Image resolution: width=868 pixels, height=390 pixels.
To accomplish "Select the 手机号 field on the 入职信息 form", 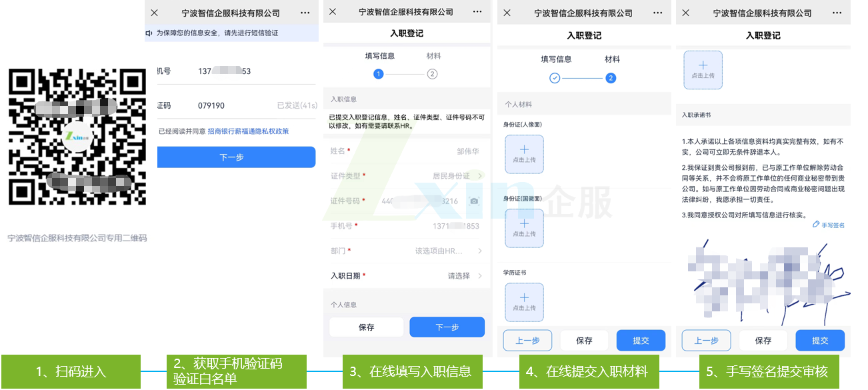I will tap(407, 226).
